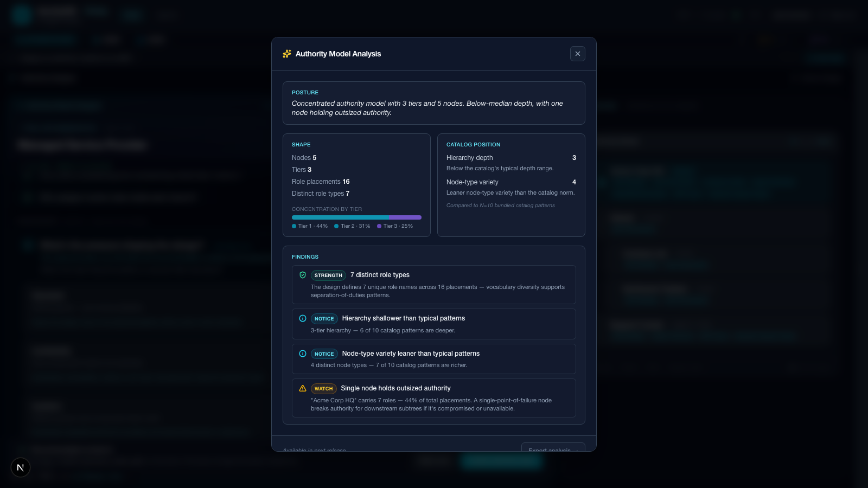Image resolution: width=868 pixels, height=488 pixels.
Task: Click the '7 distinct role types' finding title
Action: coord(380,275)
